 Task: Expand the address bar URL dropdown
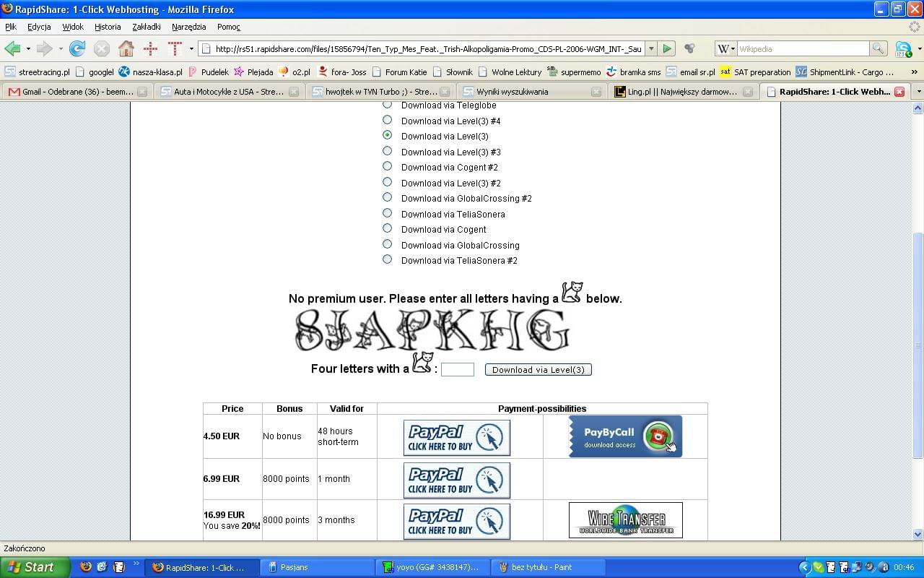tap(651, 48)
